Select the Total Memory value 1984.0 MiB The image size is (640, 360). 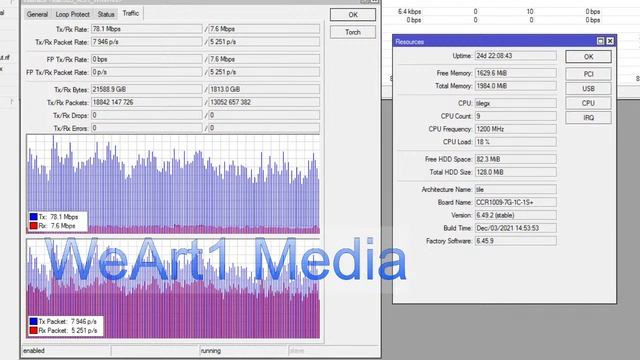pyautogui.click(x=515, y=86)
